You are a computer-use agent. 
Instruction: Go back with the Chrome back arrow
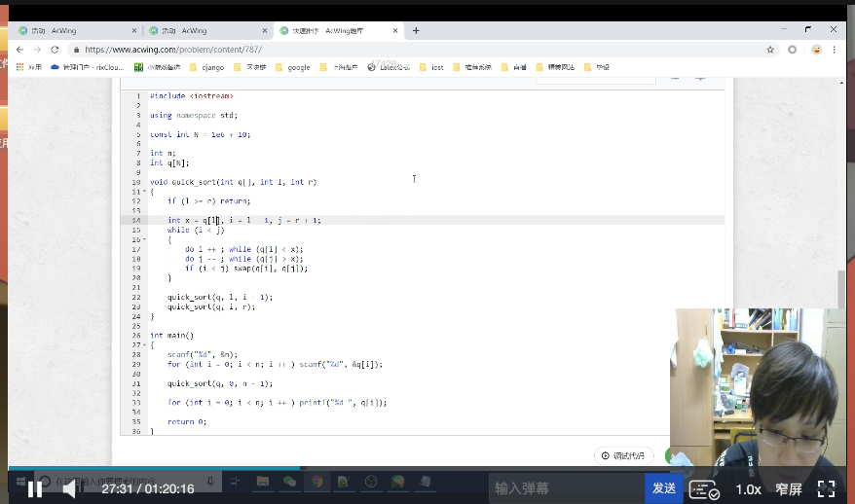[x=19, y=50]
